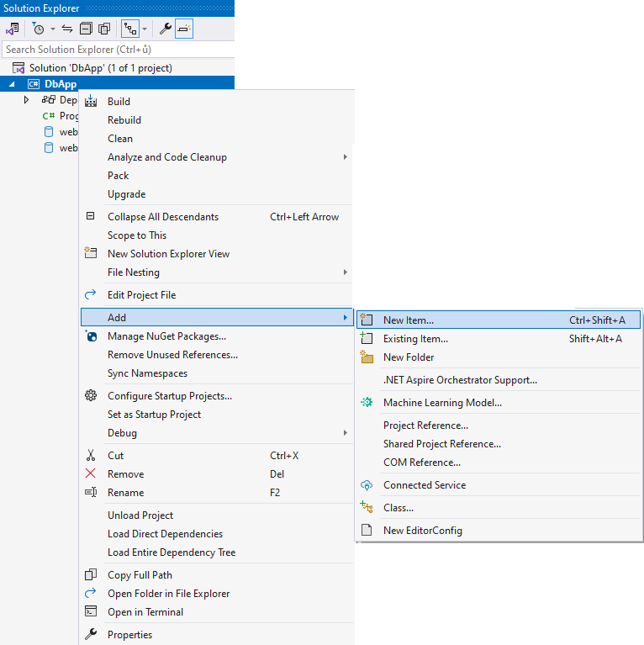The width and height of the screenshot is (644, 645).
Task: Select the Pack menu entry
Action: [x=217, y=176]
